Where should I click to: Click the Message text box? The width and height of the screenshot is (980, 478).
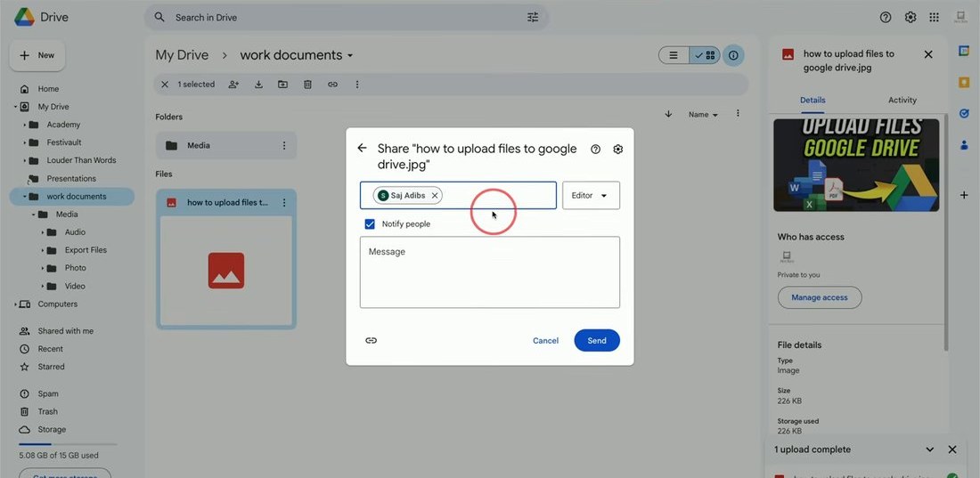[x=490, y=271]
